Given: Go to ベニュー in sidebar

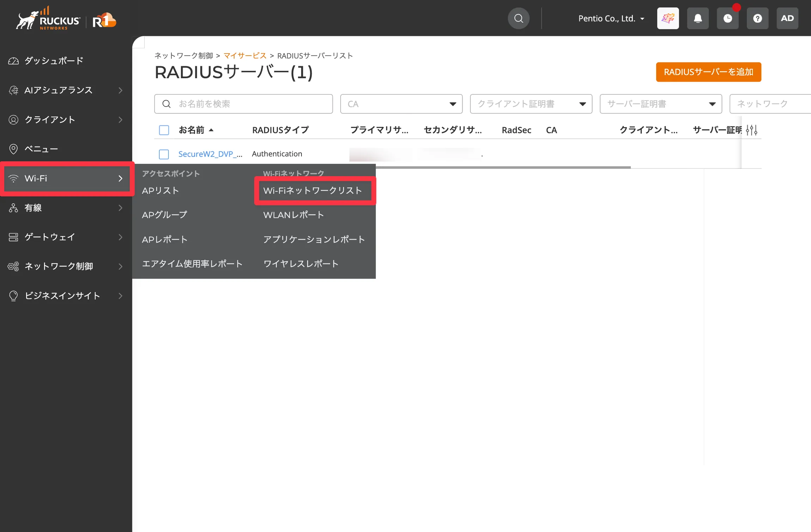Looking at the screenshot, I should tap(41, 149).
